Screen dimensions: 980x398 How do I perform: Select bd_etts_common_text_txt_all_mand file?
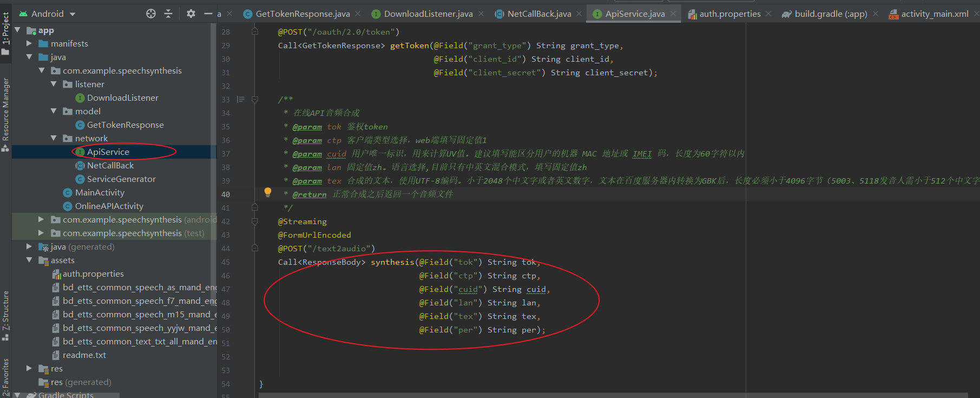[x=140, y=341]
